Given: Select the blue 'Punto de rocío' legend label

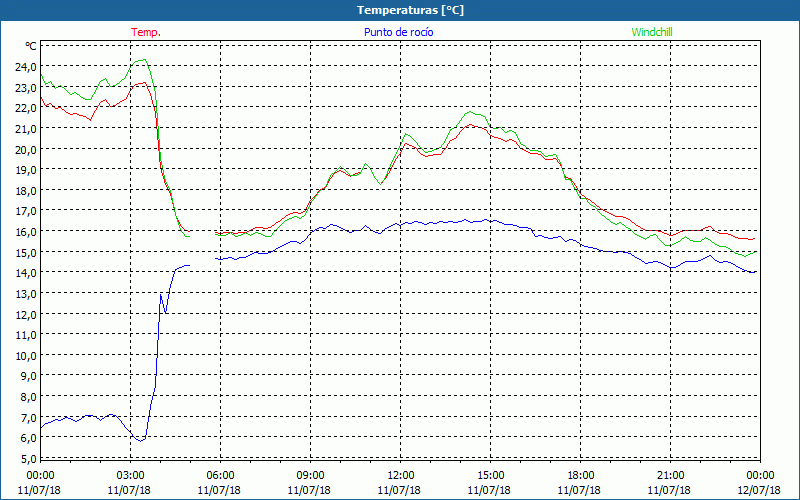Looking at the screenshot, I should pos(398,32).
